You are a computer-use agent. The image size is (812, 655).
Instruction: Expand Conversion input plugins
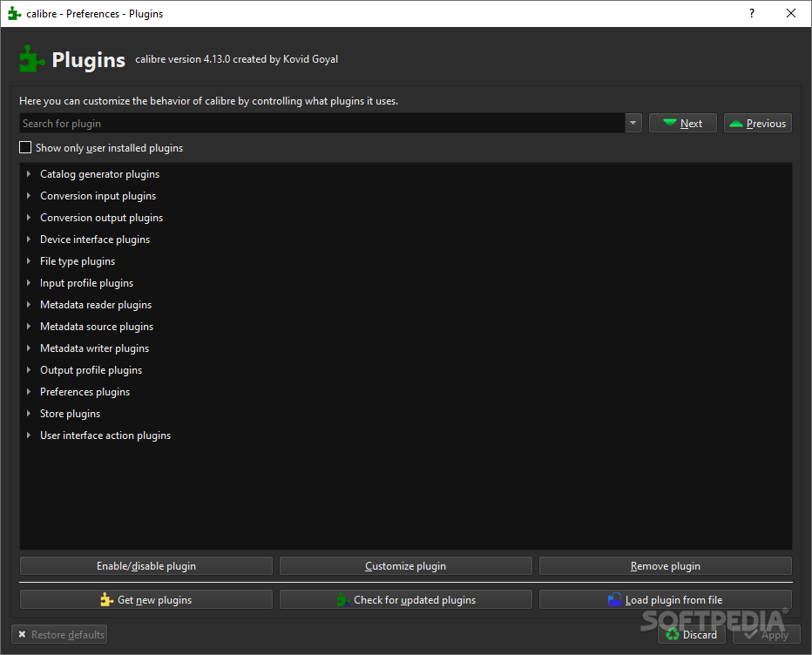pyautogui.click(x=29, y=196)
